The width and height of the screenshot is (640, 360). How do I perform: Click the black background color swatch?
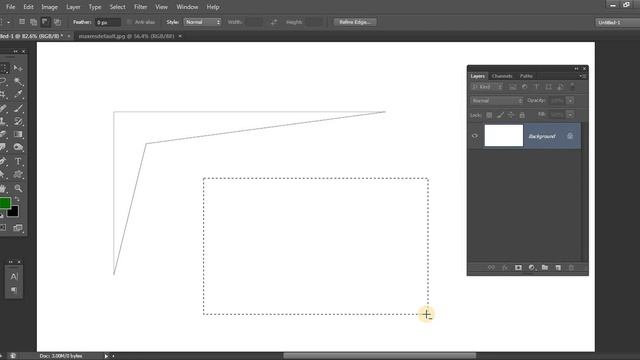click(14, 212)
